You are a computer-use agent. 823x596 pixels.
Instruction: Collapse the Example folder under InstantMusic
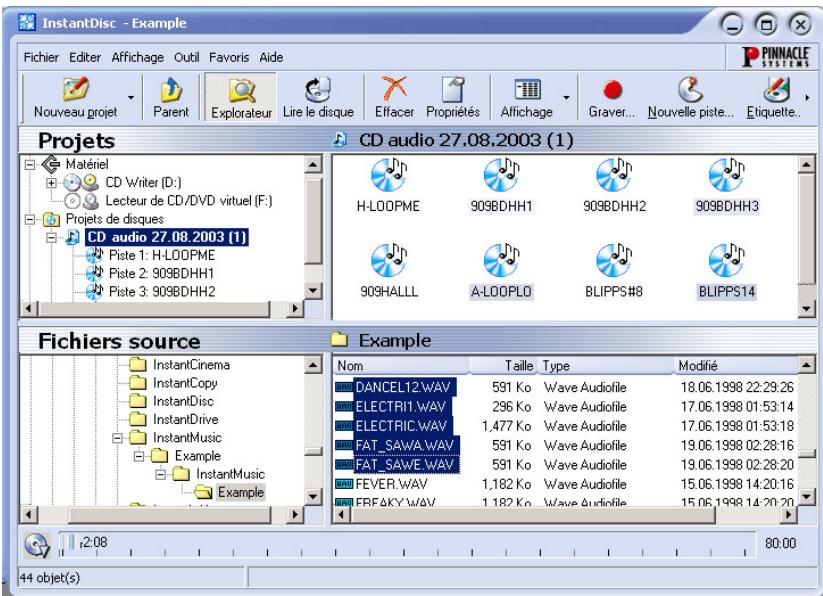[x=139, y=456]
